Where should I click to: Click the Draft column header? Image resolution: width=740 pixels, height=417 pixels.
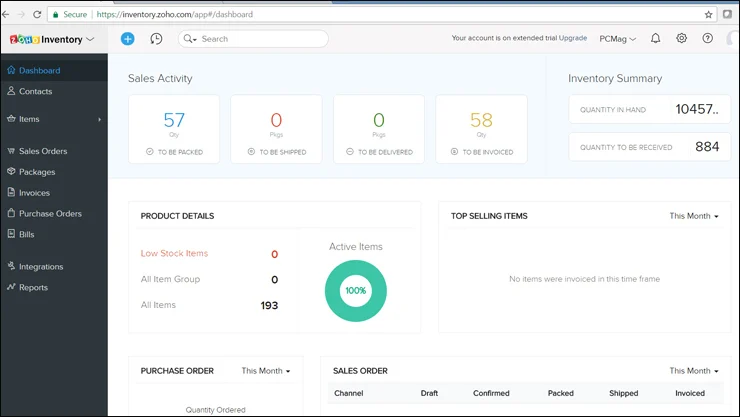[429, 393]
